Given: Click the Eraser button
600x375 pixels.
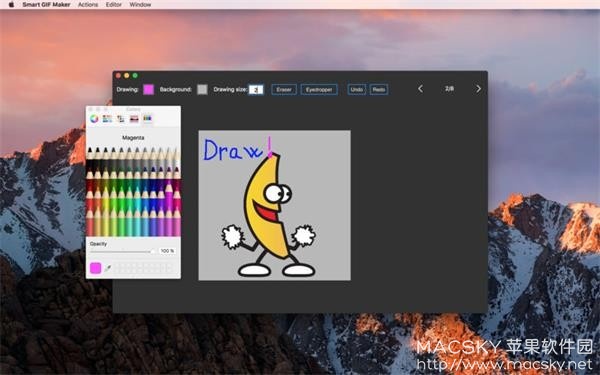Looking at the screenshot, I should click(284, 90).
